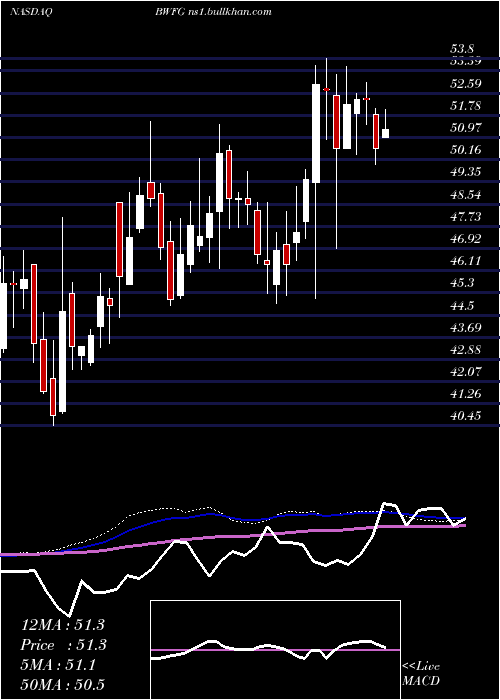Click the 42.88 price axis label
Image resolution: width=500 pixels, height=700 pixels.
pyautogui.click(x=465, y=350)
